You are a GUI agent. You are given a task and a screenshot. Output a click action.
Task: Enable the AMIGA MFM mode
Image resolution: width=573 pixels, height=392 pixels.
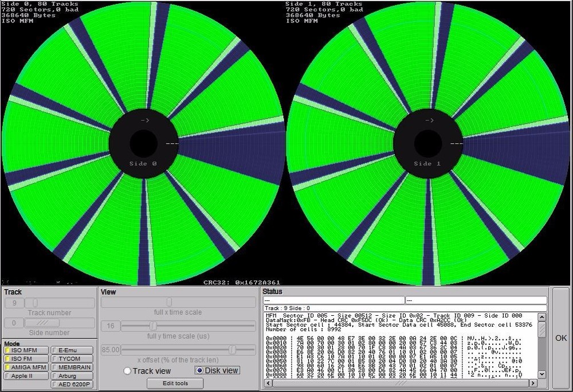point(25,367)
